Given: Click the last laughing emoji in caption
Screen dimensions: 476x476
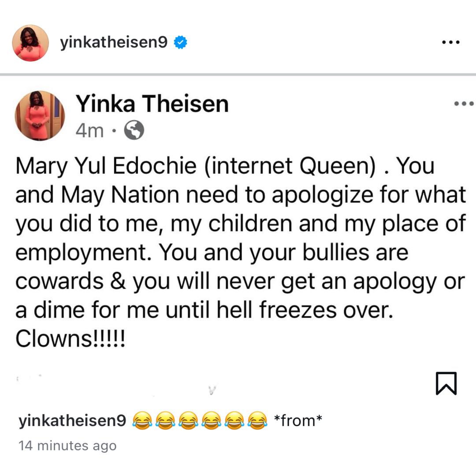Looking at the screenshot, I should pos(257,420).
